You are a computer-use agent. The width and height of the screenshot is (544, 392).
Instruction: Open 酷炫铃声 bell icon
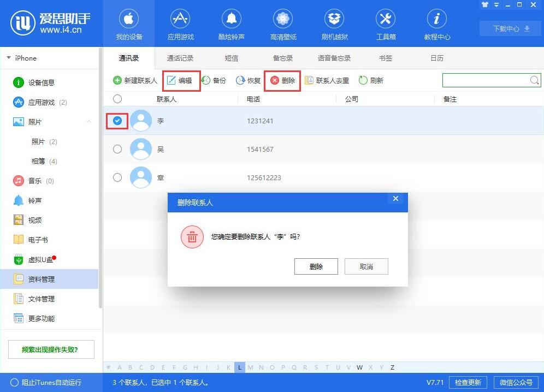tap(232, 19)
